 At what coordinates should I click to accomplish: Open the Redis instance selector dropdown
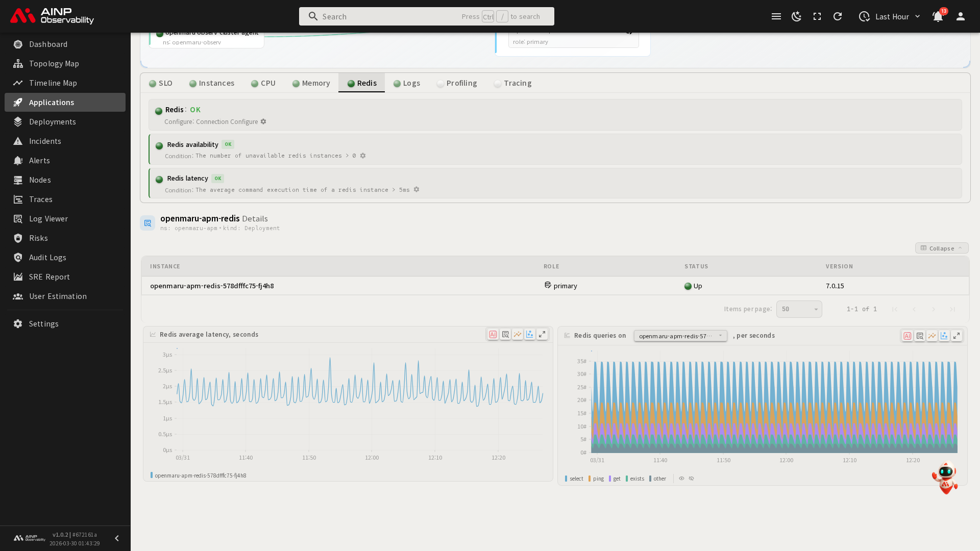[x=680, y=336]
